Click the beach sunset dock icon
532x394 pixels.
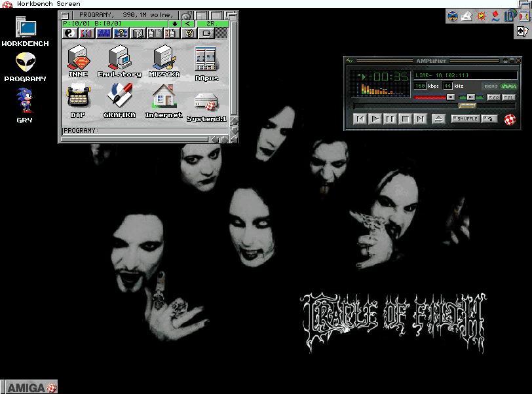[453, 16]
